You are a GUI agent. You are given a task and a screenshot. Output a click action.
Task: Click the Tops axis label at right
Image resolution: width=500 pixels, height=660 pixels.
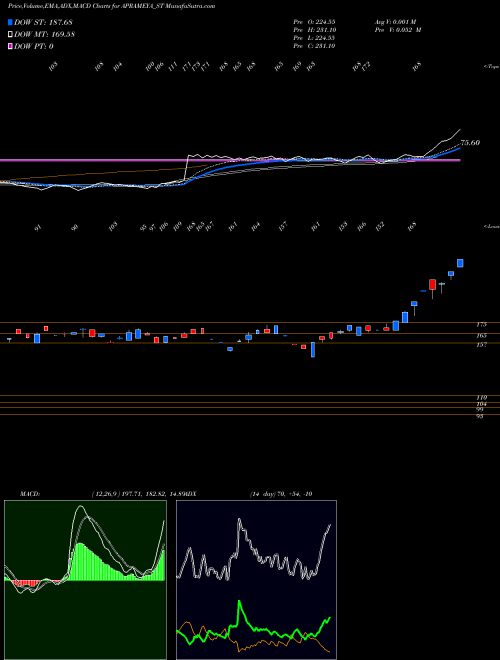click(x=491, y=67)
